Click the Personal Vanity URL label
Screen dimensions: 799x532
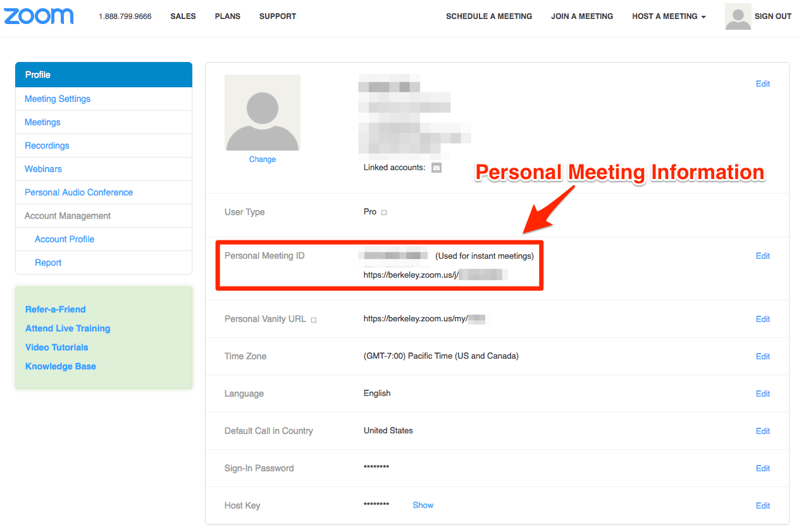265,319
